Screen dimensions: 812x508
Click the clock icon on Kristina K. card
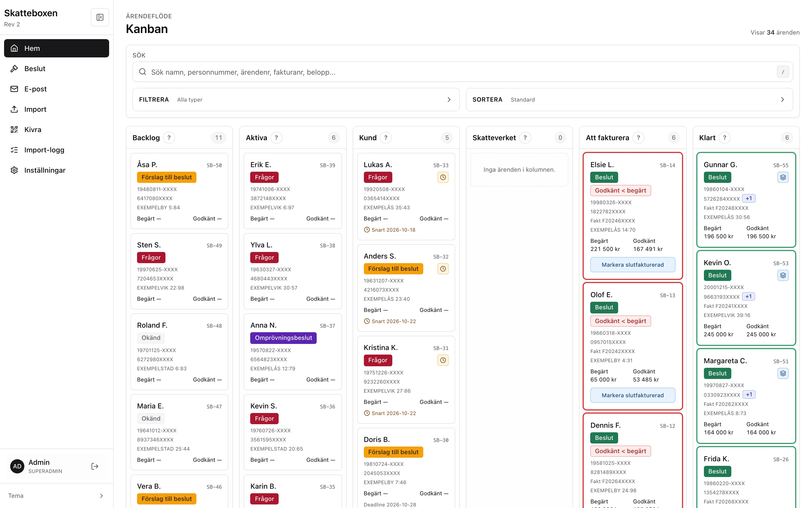point(443,360)
